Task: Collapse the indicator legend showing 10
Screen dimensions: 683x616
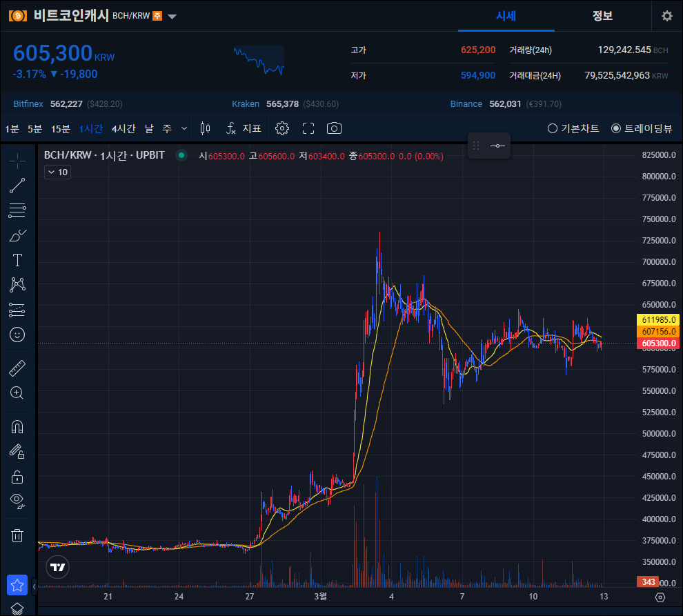Action: (x=57, y=172)
